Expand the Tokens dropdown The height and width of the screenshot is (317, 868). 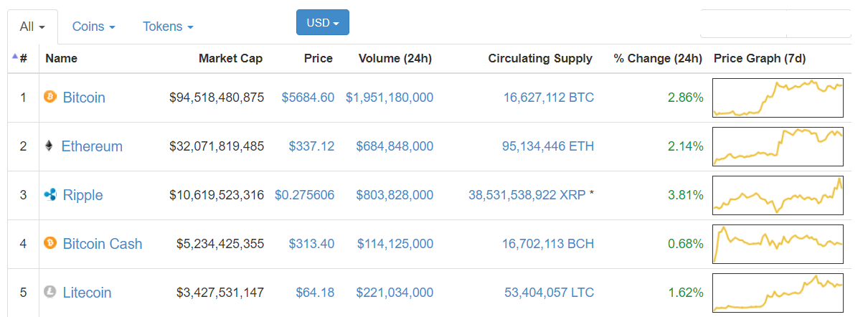pyautogui.click(x=169, y=27)
